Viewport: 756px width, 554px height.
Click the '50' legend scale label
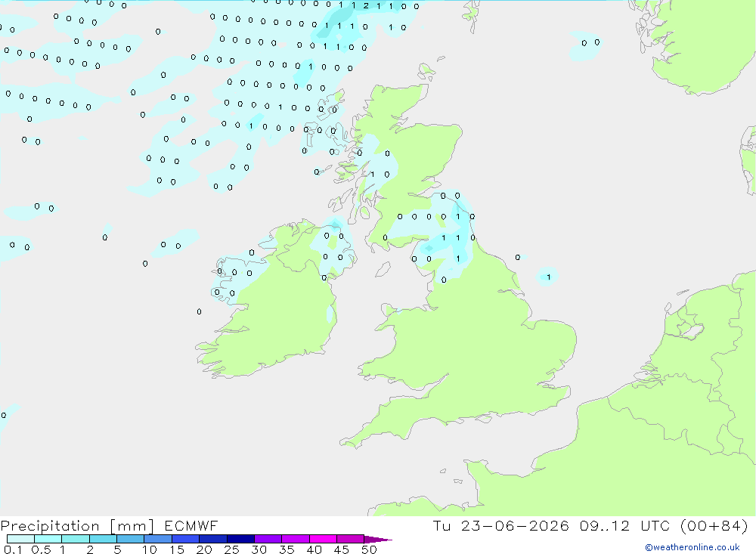pos(369,549)
